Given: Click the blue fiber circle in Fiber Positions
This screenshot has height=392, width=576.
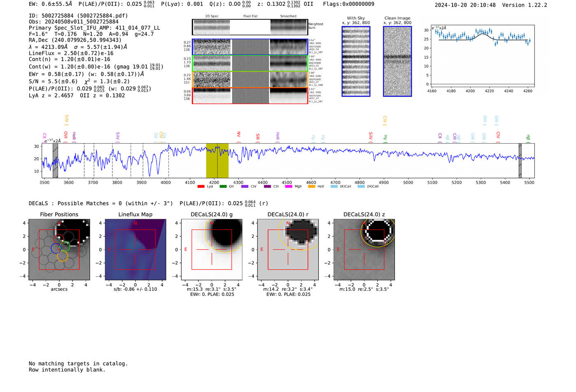Looking at the screenshot, I should coord(56,248).
